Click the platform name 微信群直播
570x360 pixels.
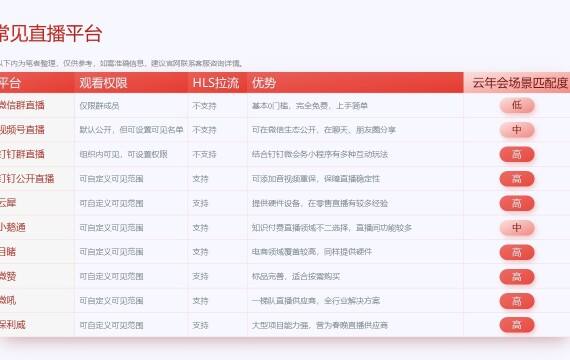pyautogui.click(x=22, y=105)
